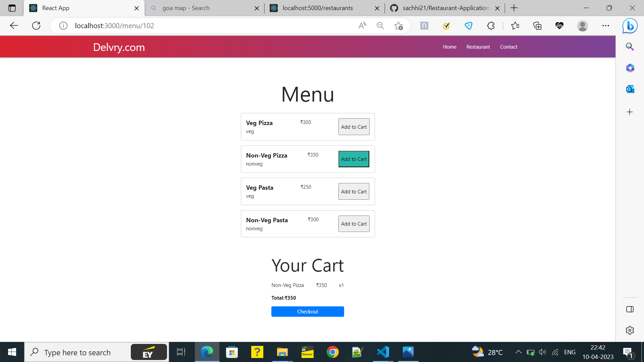The width and height of the screenshot is (644, 362).
Task: Click the zoom magnifier in address bar
Action: point(380,25)
